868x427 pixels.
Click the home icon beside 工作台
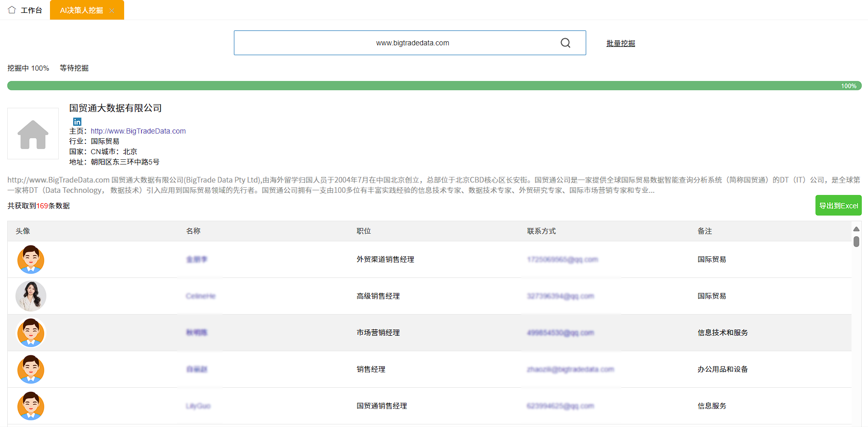[x=12, y=10]
